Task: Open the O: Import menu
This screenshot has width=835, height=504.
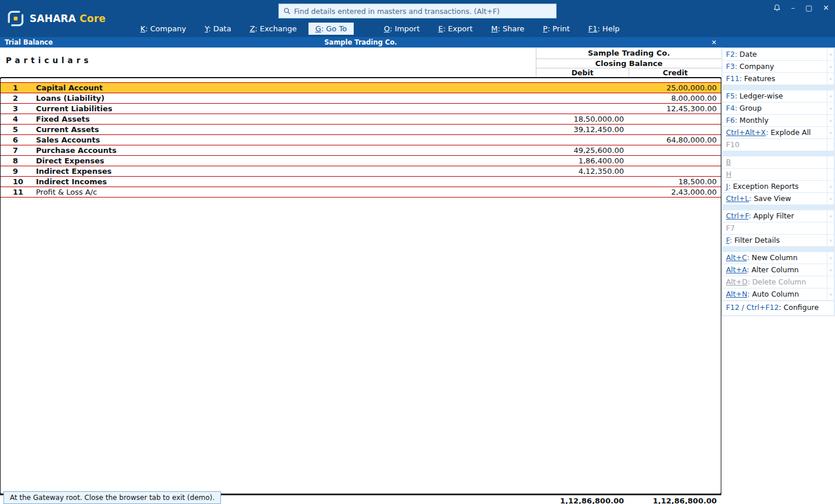Action: point(402,29)
